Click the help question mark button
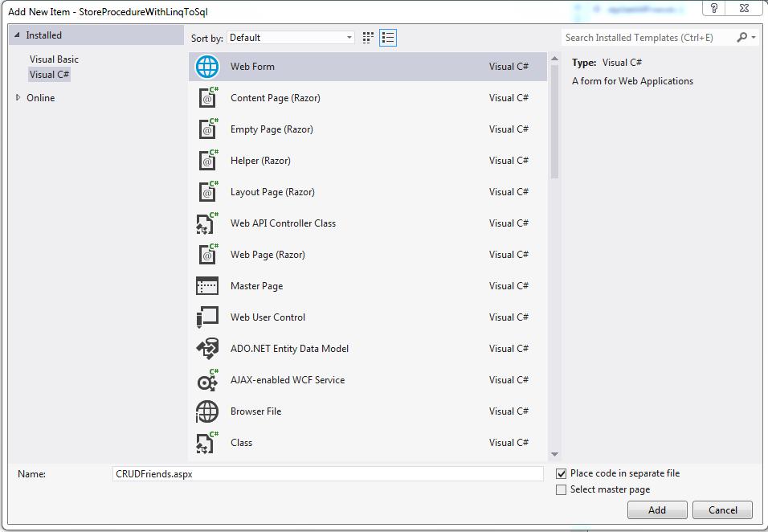Viewport: 768px width, 532px height. 713,8
